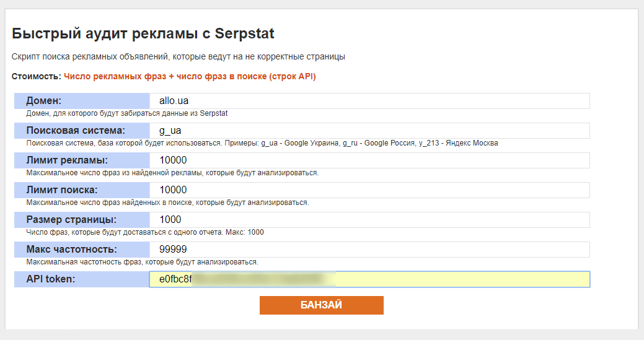
Task: Click the Размер страницы: label
Action: [71, 220]
